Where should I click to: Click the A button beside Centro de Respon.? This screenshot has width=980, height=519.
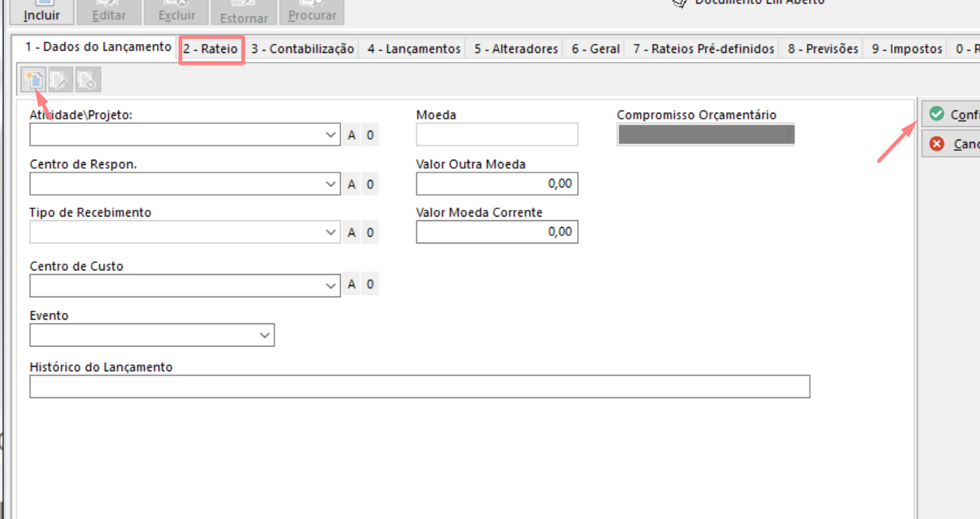coord(352,184)
